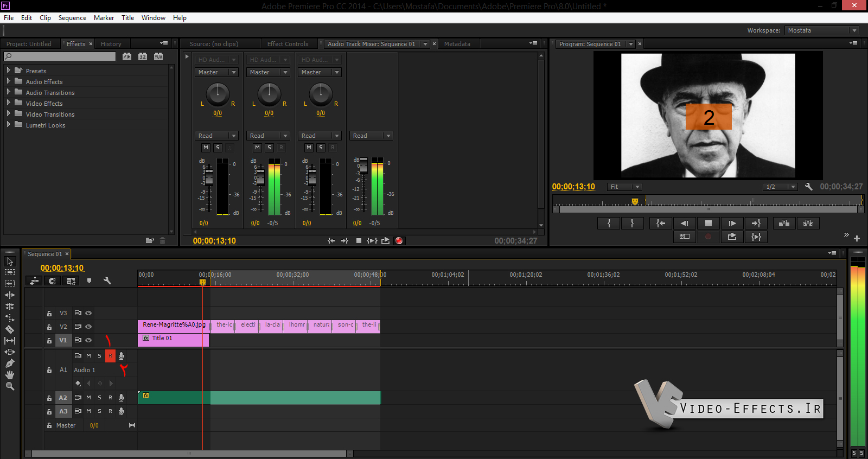
Task: Toggle lock on V2 track
Action: click(49, 327)
